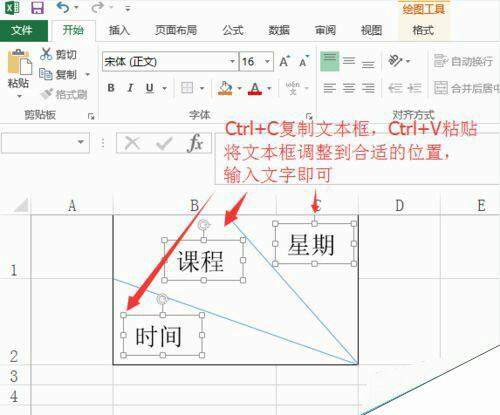
Task: Click the borders icon
Action: tap(187, 88)
